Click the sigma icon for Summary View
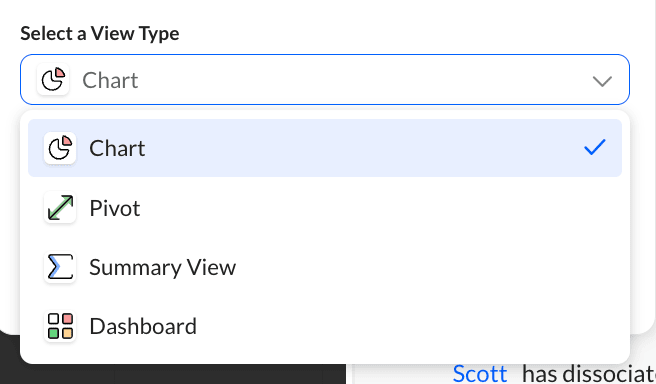Screen dimensions: 656x384 pos(60,267)
